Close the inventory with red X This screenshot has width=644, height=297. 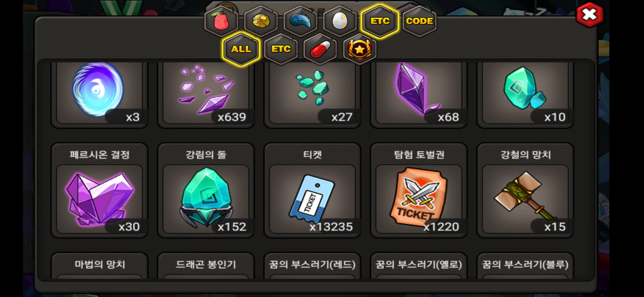click(x=590, y=15)
